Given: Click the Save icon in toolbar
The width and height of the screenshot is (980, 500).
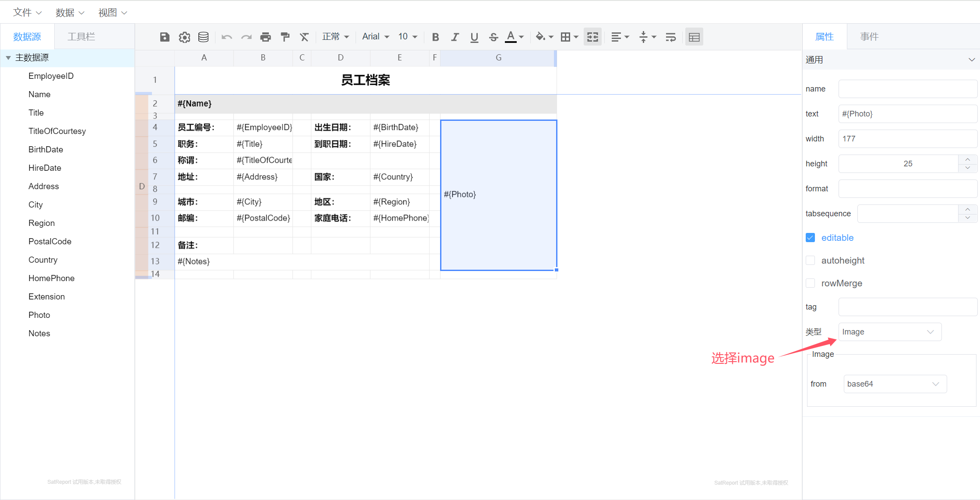Looking at the screenshot, I should pos(165,37).
